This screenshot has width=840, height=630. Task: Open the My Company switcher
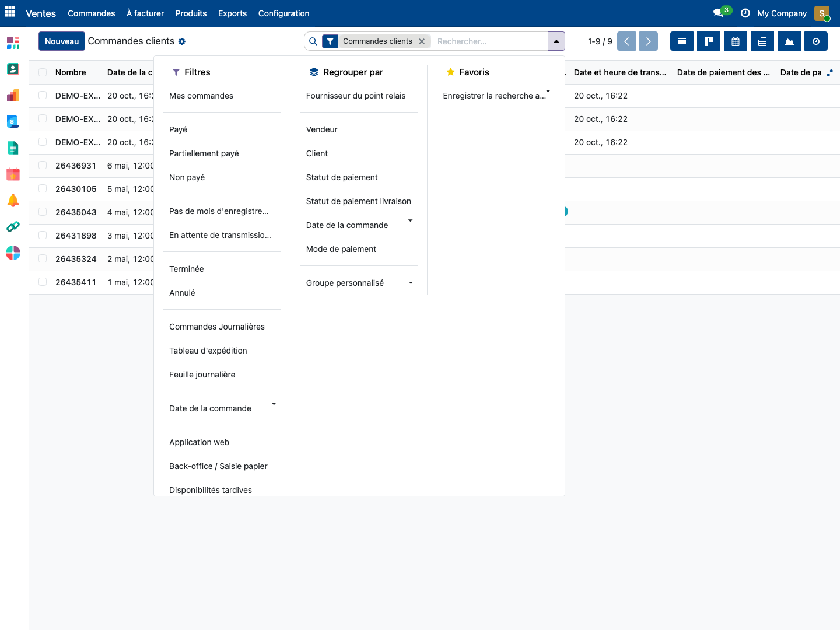tap(782, 13)
